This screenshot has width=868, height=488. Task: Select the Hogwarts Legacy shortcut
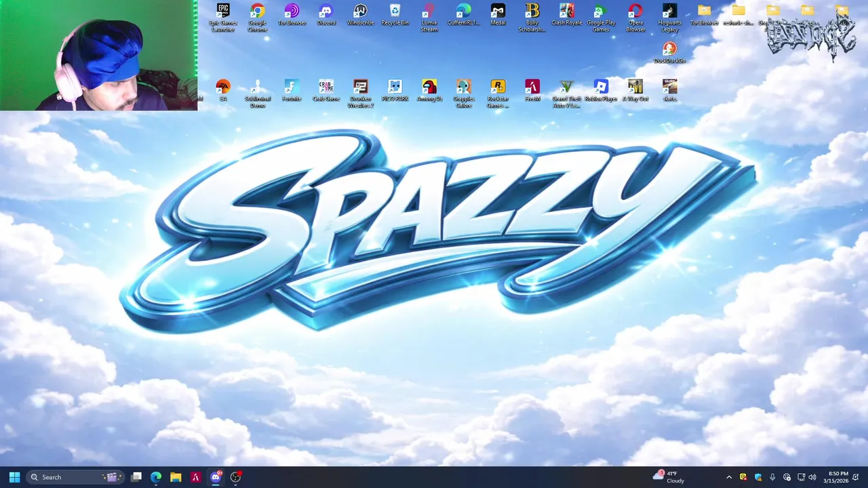[669, 18]
